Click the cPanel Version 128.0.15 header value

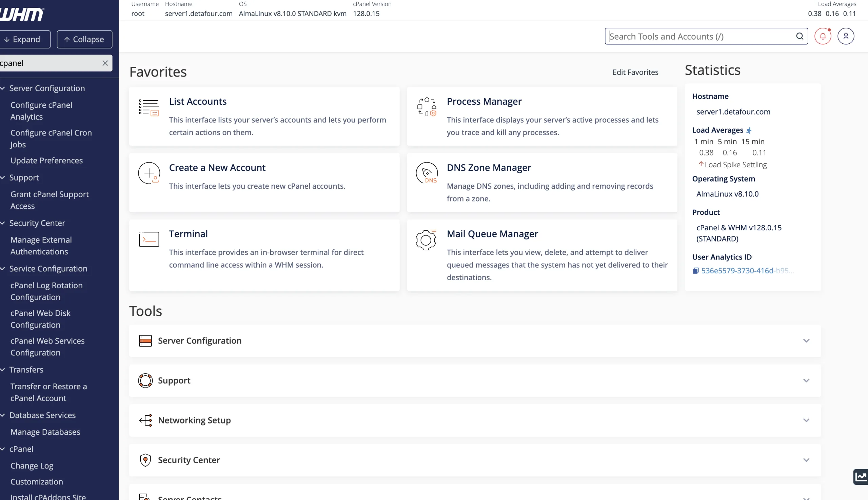(366, 14)
